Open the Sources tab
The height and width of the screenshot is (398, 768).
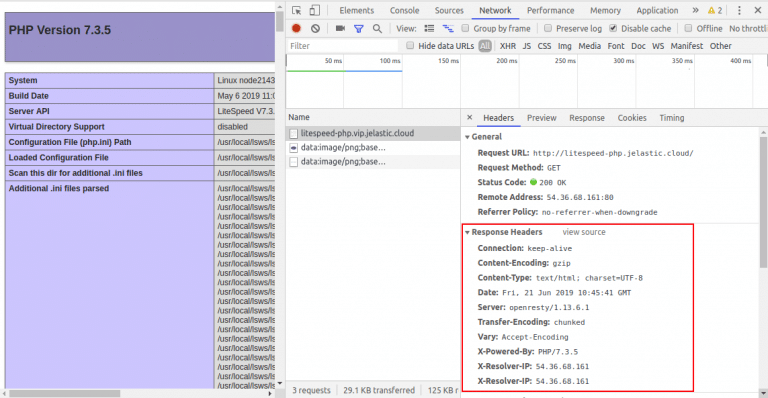(x=449, y=10)
